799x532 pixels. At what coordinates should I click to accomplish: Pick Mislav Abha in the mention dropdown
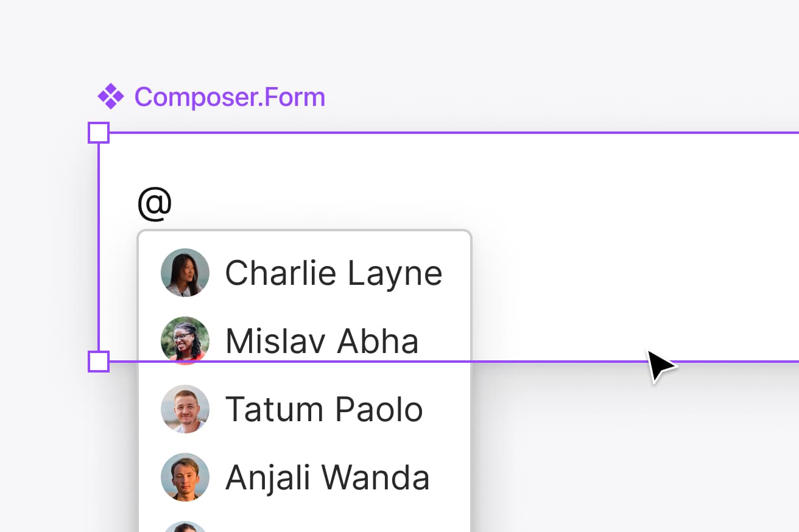point(322,341)
